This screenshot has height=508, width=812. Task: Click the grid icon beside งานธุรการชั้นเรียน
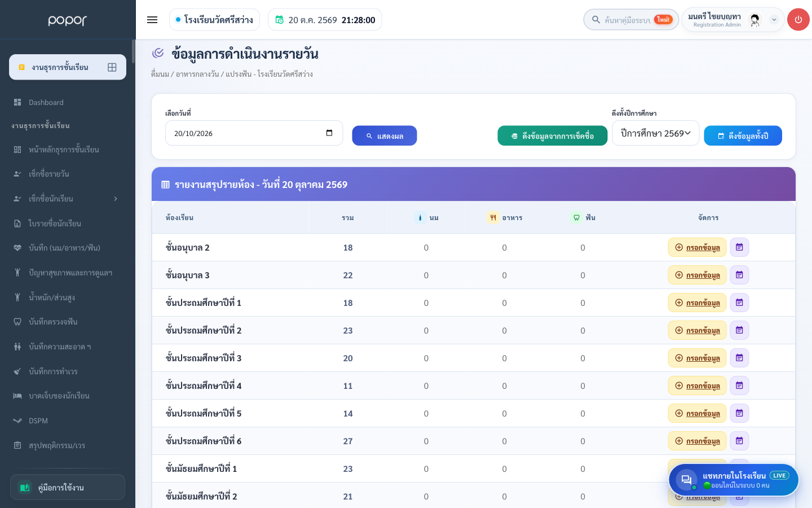[x=112, y=67]
